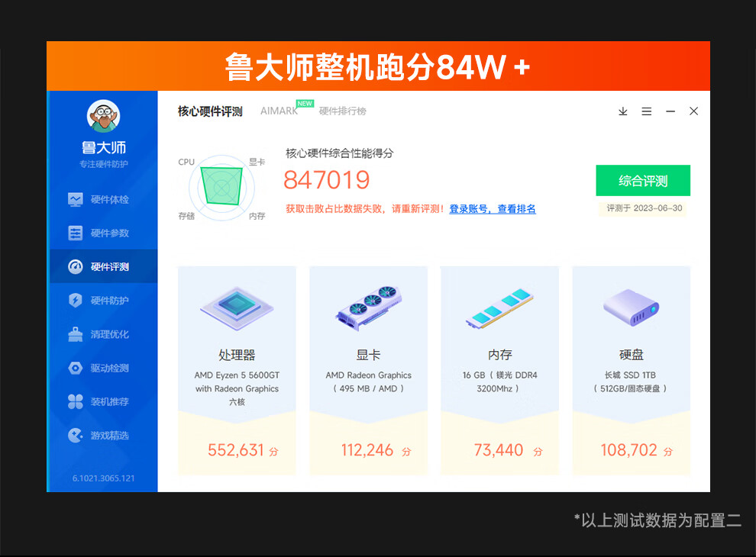Click the 硬件体检 sidebar icon
This screenshot has height=557, width=756.
pos(76,199)
